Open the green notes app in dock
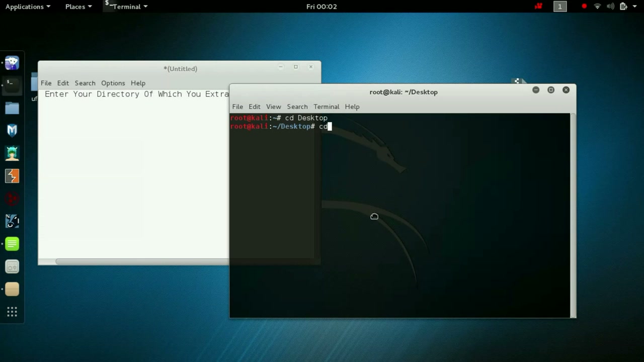This screenshot has height=362, width=644. pyautogui.click(x=12, y=244)
